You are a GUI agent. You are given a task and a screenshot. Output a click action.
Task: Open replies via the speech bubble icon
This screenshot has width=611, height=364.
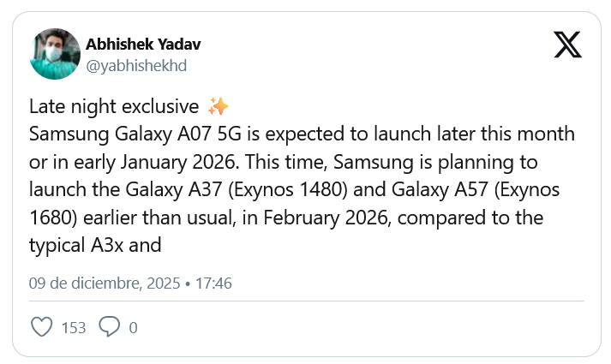pyautogui.click(x=110, y=326)
